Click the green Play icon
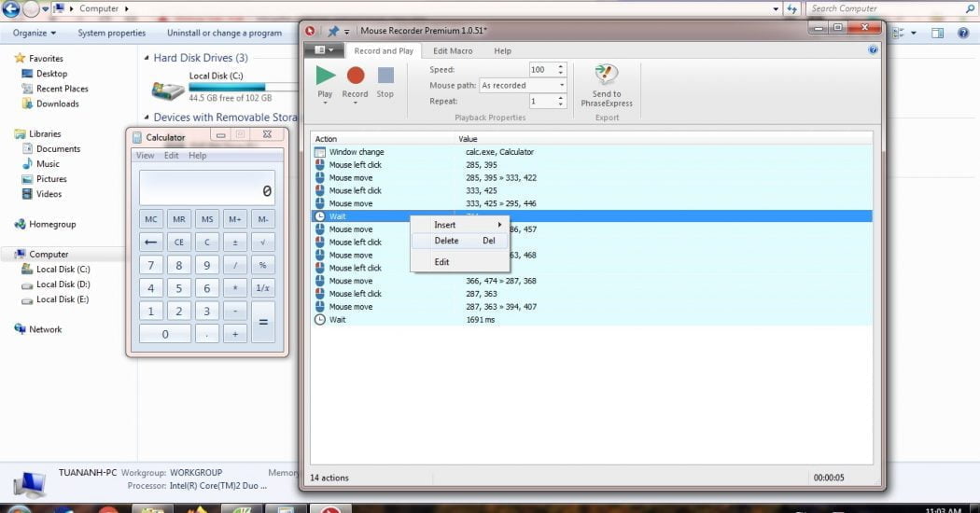Image resolution: width=980 pixels, height=513 pixels. pos(325,76)
